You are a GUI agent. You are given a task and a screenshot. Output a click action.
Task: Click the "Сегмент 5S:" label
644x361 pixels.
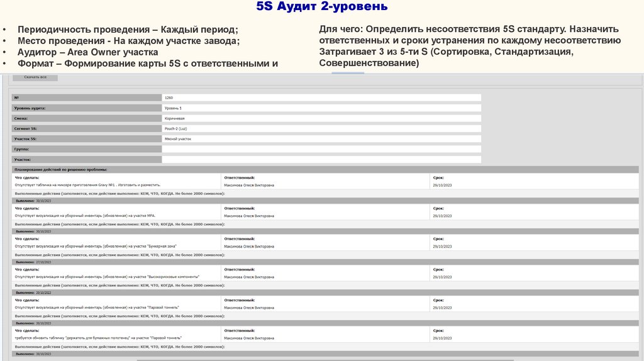pos(25,128)
